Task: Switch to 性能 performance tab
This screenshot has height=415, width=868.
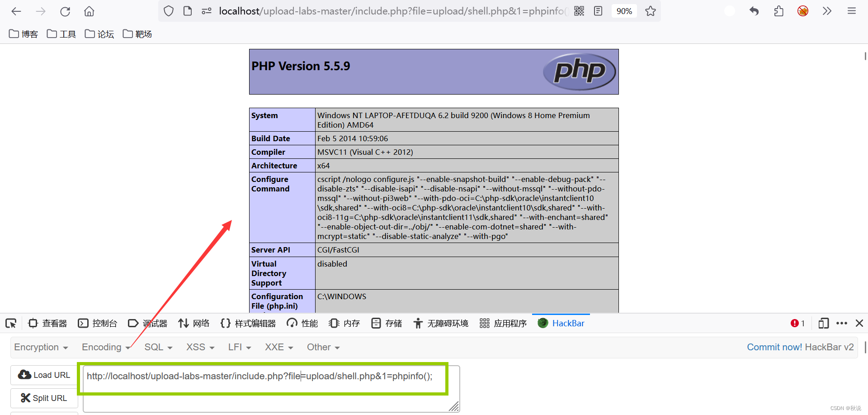Action: pyautogui.click(x=302, y=323)
